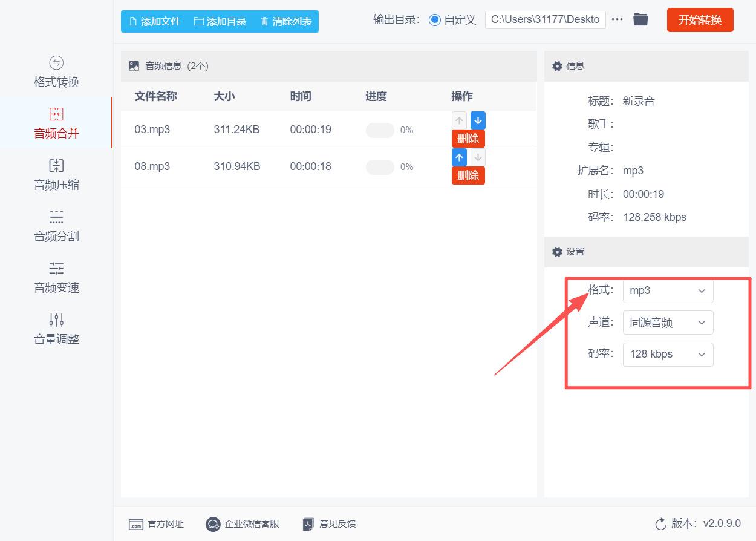The width and height of the screenshot is (756, 541).
Task: Click the 311.24KB size cell
Action: [x=236, y=130]
